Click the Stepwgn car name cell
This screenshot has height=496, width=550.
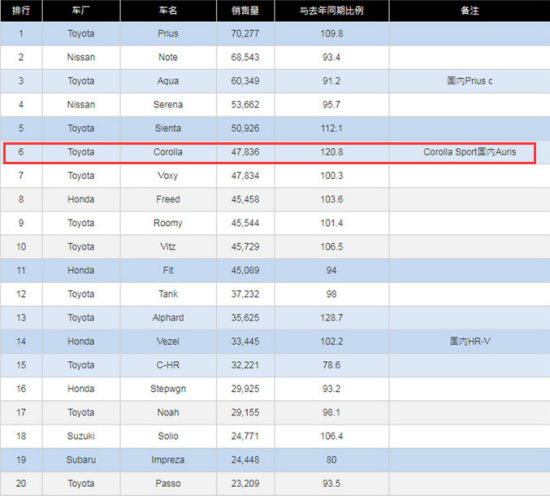pos(168,389)
